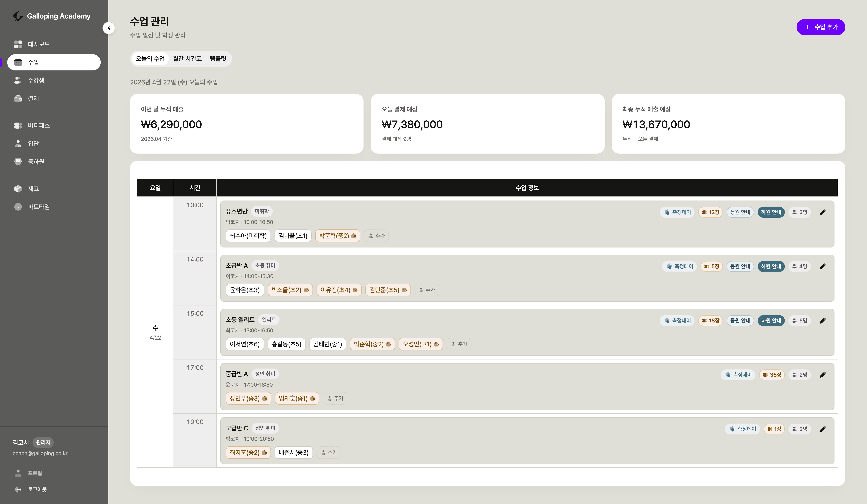Add student to 초등 엘리트 via 추가
The height and width of the screenshot is (504, 867).
coord(459,344)
